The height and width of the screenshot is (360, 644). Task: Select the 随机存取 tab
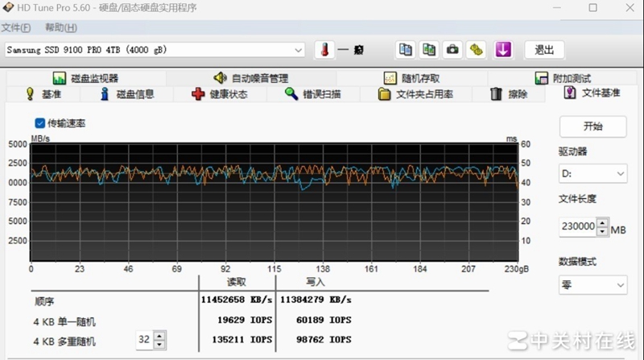click(412, 78)
